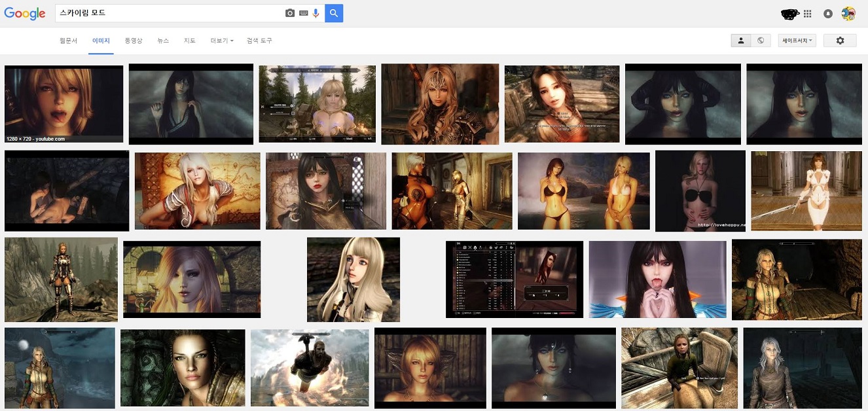The image size is (868, 411).
Task: Click the '1280 × 720 - youtube.com' caption
Action: click(35, 139)
